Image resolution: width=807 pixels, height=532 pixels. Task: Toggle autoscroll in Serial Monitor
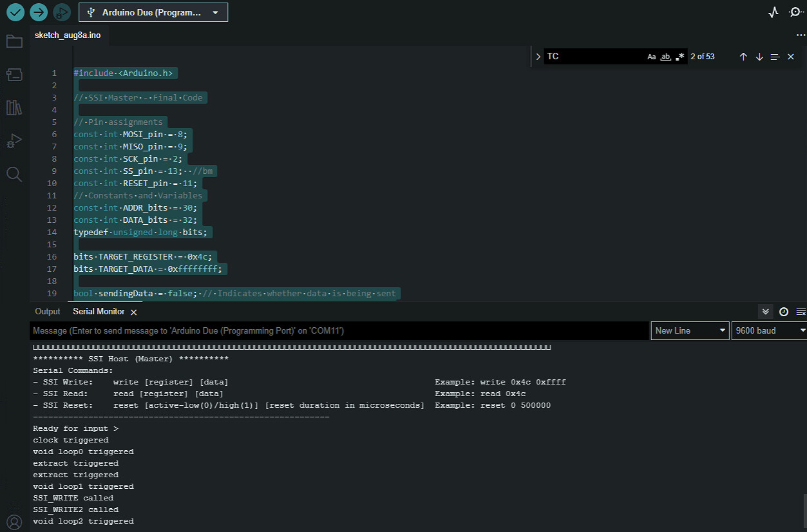coord(765,312)
